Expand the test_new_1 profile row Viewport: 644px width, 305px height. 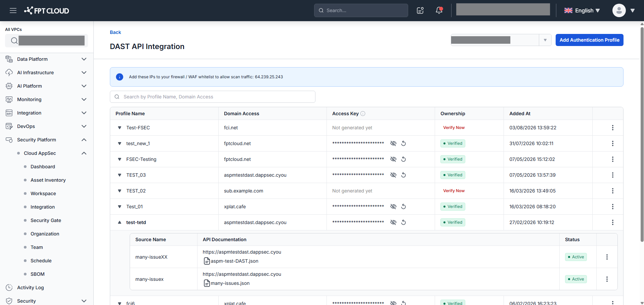[x=120, y=143]
